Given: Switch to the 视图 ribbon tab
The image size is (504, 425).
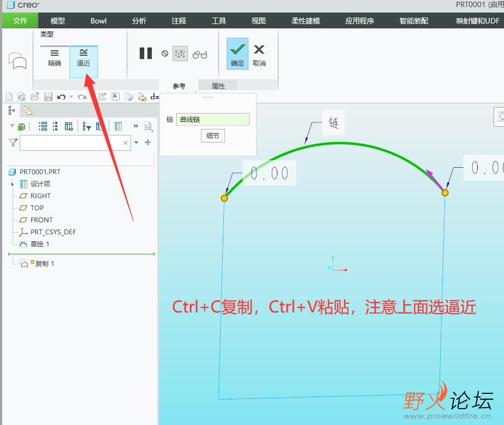Looking at the screenshot, I should click(258, 21).
